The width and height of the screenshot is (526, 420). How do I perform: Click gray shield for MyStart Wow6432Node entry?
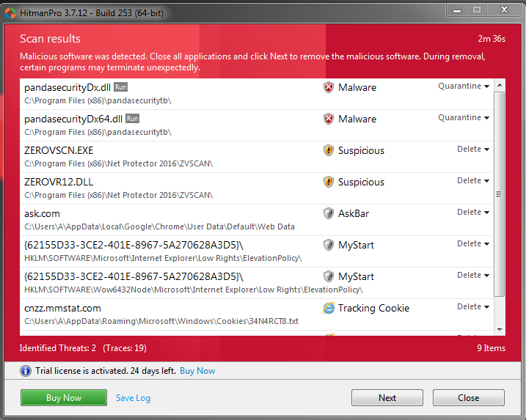click(329, 276)
